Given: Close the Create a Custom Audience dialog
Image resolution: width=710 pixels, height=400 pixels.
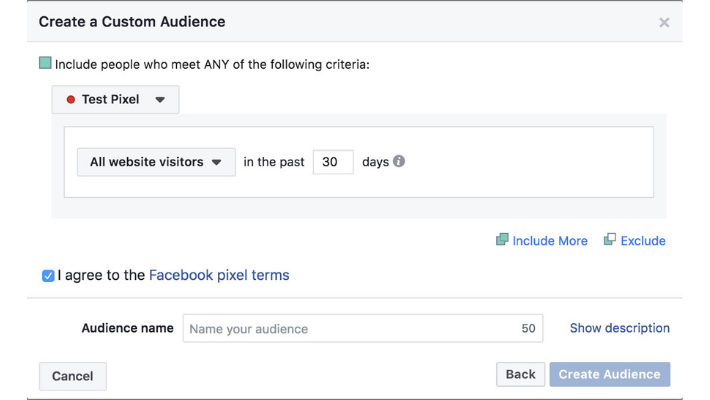Looking at the screenshot, I should [x=664, y=22].
